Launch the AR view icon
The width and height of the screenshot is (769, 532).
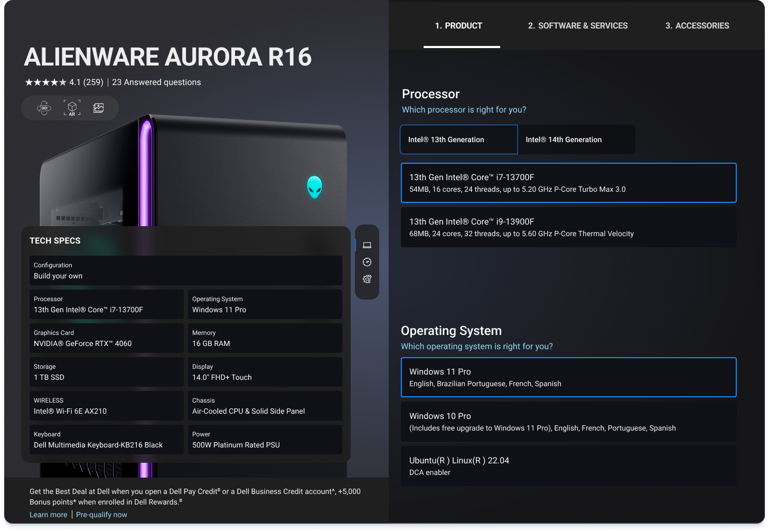(72, 108)
